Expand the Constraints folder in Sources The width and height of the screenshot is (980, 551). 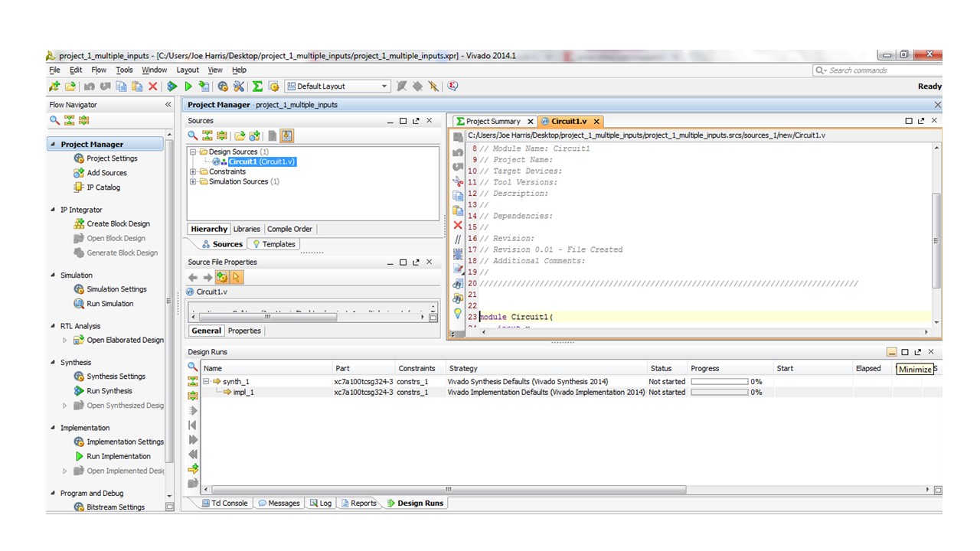pos(193,171)
